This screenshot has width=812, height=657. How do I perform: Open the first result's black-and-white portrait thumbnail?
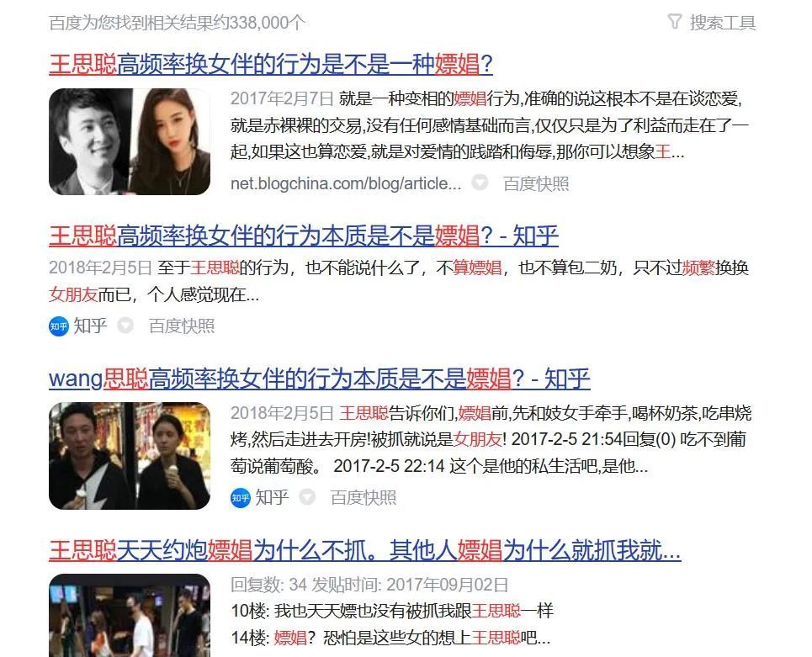click(x=130, y=142)
